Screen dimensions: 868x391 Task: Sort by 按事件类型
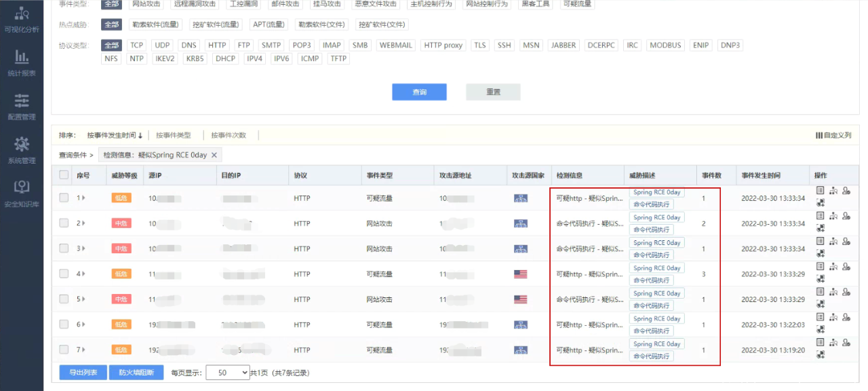174,135
